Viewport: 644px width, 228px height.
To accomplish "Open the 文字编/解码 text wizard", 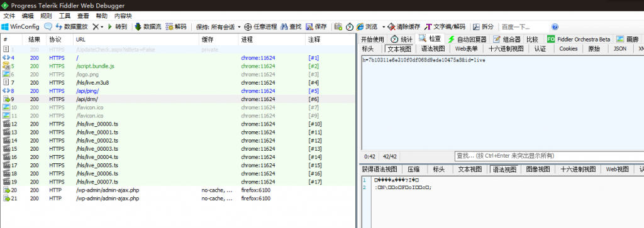I will [445, 26].
